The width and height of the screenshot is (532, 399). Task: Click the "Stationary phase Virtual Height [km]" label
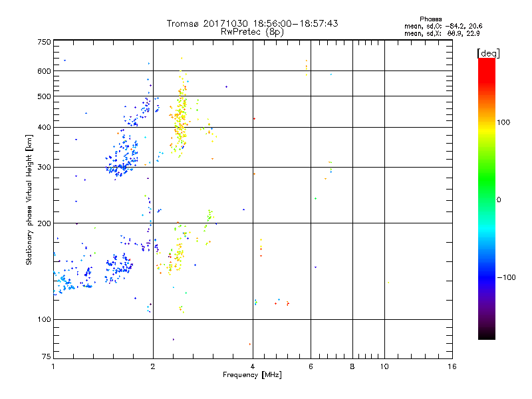(x=29, y=199)
